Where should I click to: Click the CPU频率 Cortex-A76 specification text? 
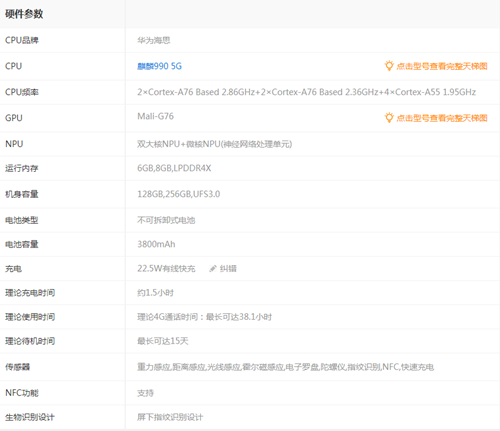click(x=306, y=92)
